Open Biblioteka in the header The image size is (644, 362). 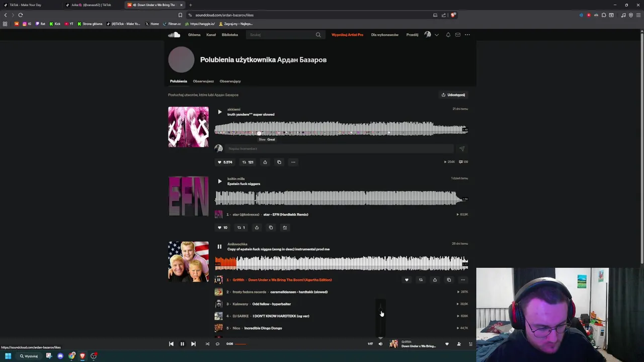pos(230,35)
